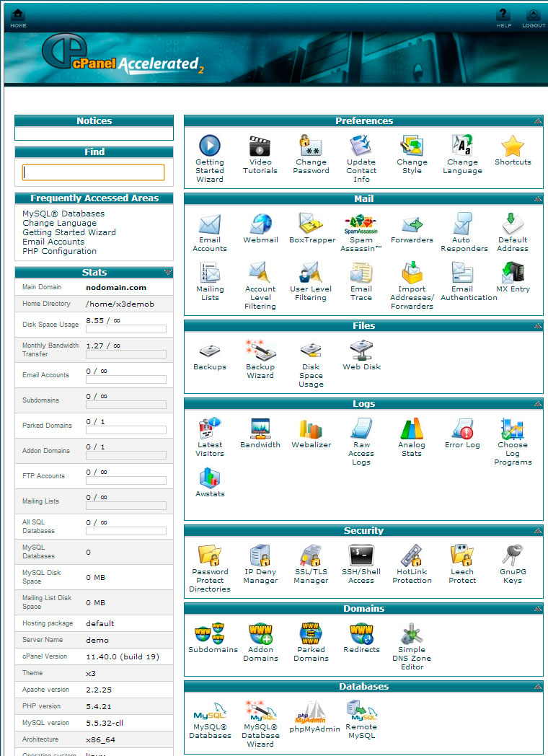Select main domain nodomain.com text
Viewport: 548px width, 756px height.
(115, 287)
